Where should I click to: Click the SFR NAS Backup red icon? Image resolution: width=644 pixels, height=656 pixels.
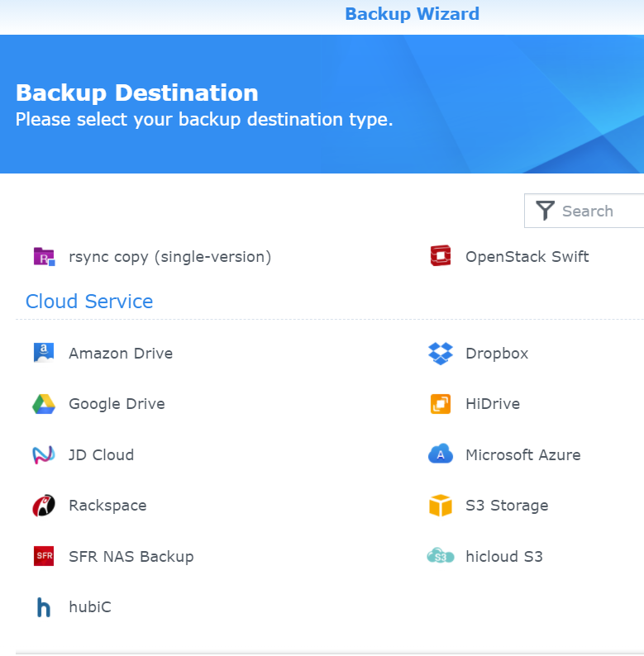tap(44, 556)
